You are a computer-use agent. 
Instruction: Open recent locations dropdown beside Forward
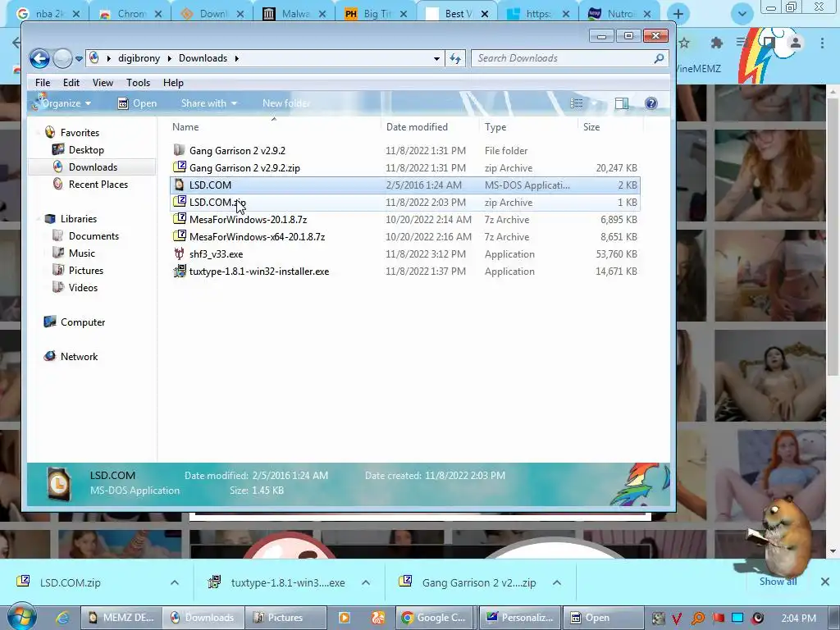click(x=79, y=58)
